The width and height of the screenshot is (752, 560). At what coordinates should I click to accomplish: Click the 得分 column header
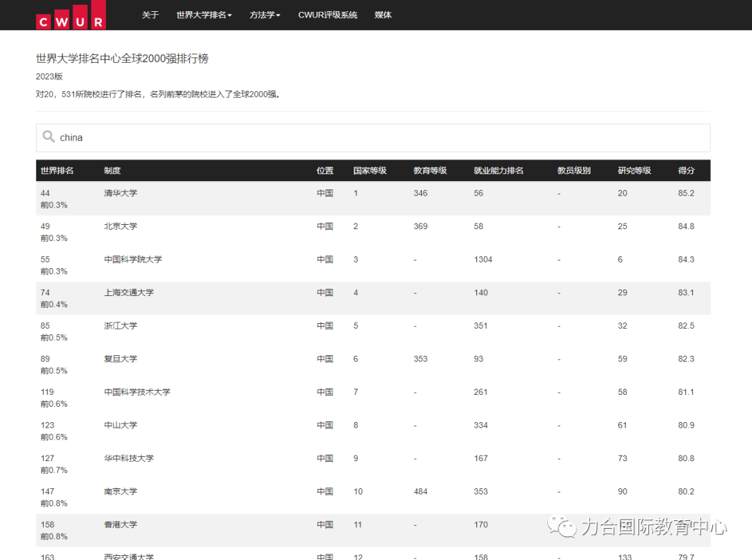[687, 171]
